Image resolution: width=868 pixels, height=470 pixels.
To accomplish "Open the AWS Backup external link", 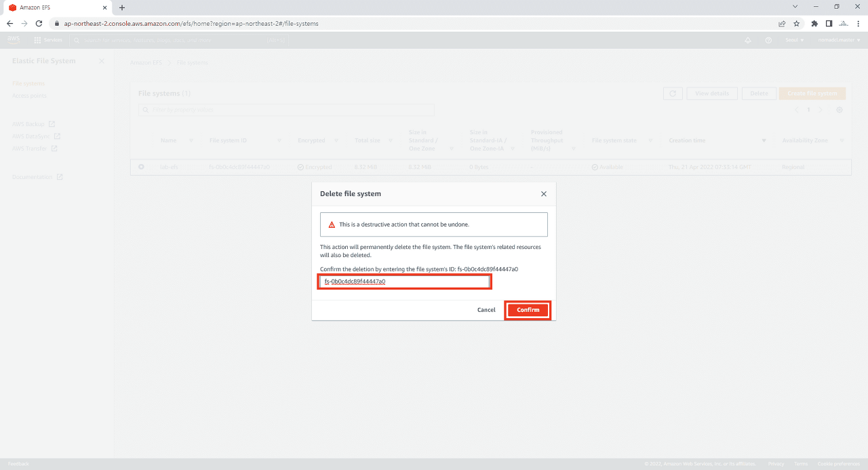I will pos(34,124).
